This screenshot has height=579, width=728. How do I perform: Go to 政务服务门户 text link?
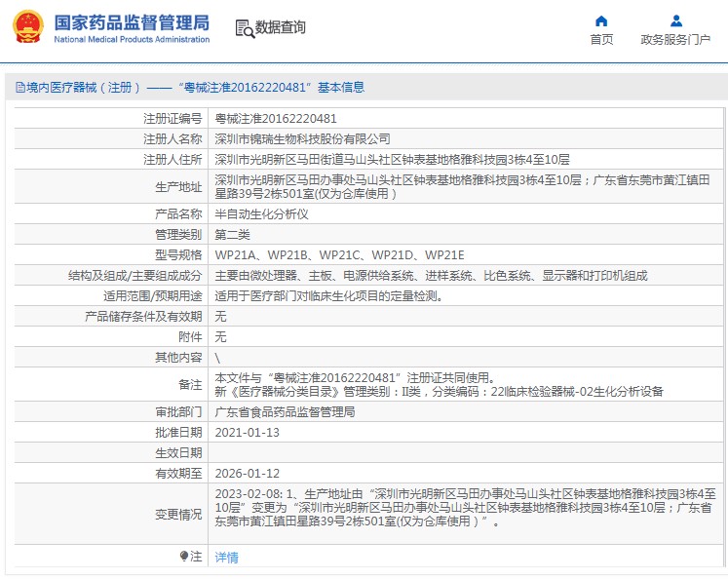(x=675, y=40)
